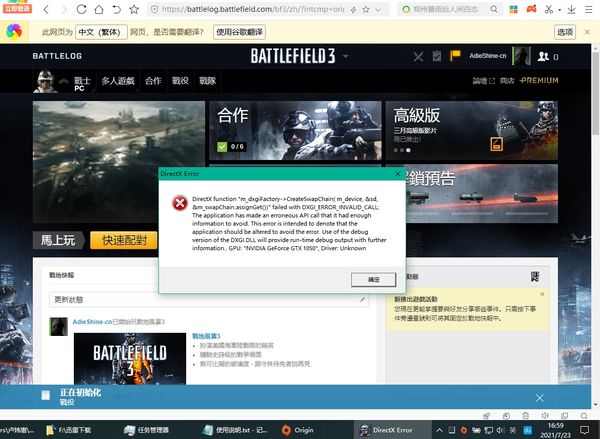Open the volume icon in the system tray
The height and width of the screenshot is (439, 600).
coord(500,430)
